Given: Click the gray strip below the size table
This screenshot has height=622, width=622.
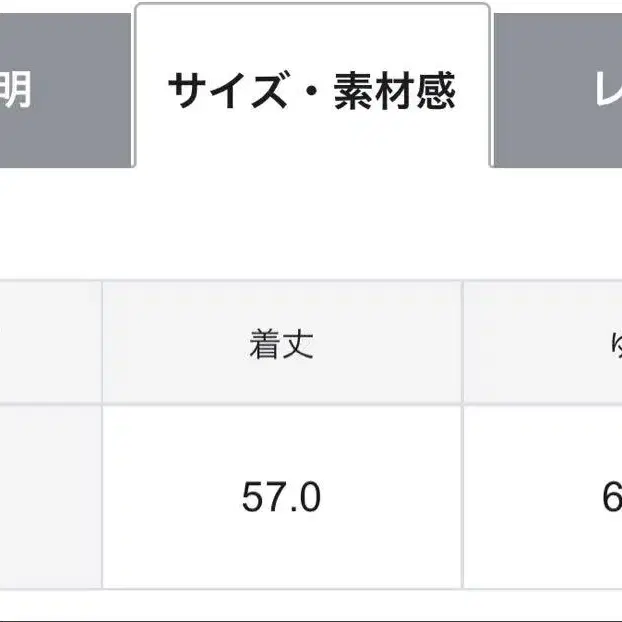Looking at the screenshot, I should click(x=311, y=606).
